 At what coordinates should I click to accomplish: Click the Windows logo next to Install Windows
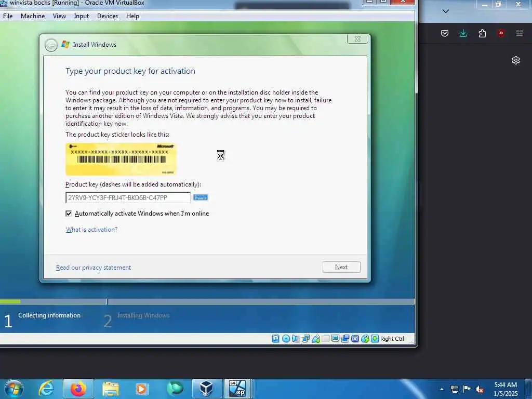click(65, 45)
